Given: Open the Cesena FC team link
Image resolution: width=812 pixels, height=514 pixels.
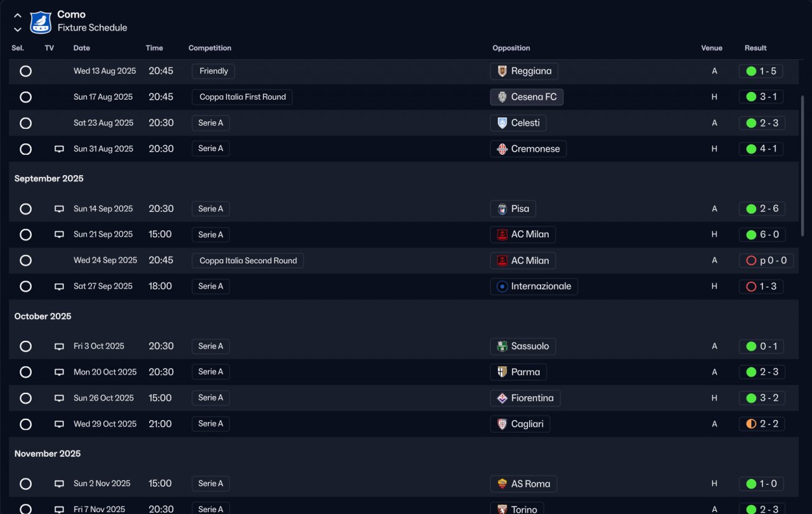Looking at the screenshot, I should pyautogui.click(x=534, y=97).
